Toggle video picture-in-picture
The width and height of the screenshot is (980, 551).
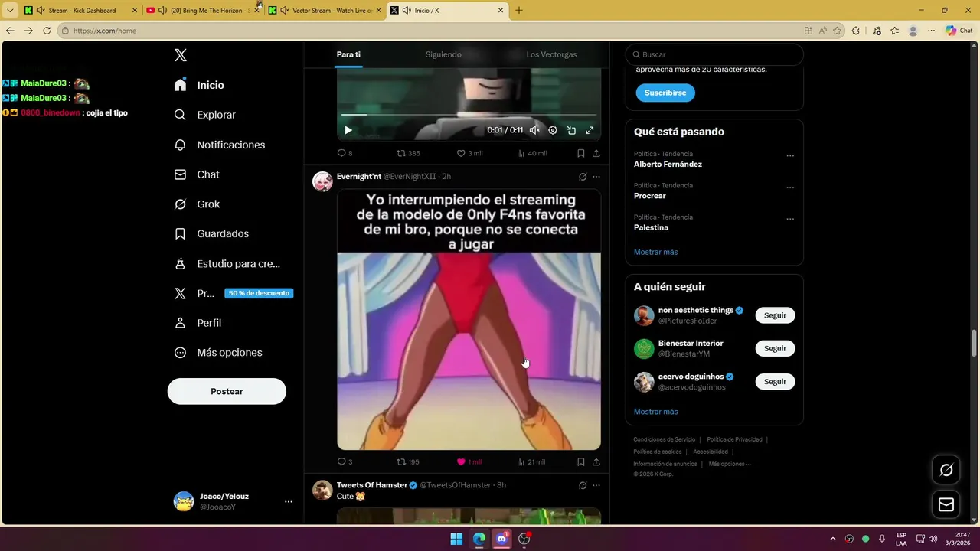(571, 130)
